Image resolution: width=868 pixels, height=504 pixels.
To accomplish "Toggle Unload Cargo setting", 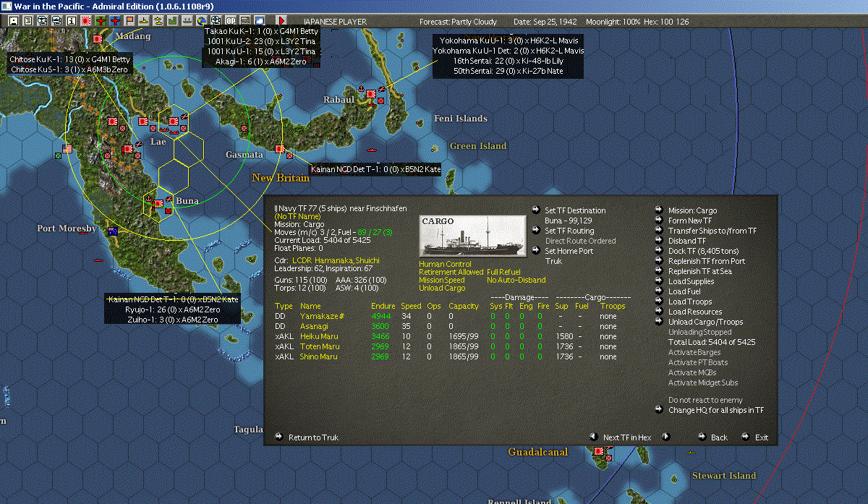I will point(441,288).
